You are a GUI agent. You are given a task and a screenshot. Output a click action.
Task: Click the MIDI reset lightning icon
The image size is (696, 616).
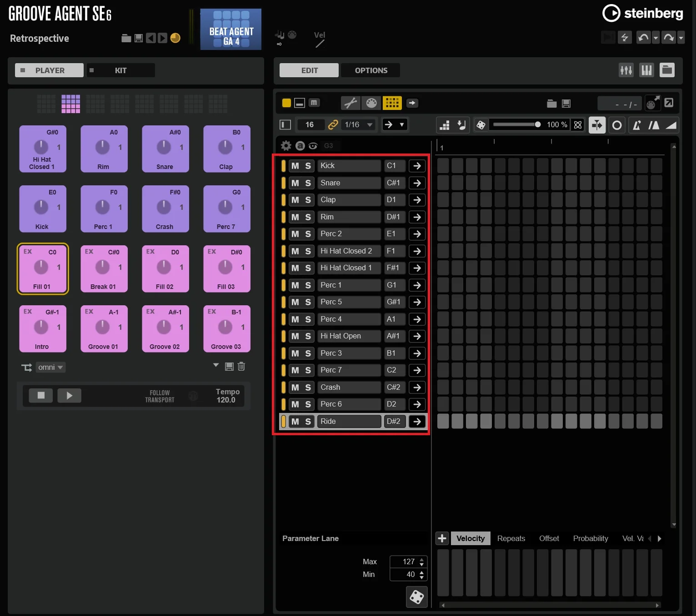pyautogui.click(x=625, y=38)
